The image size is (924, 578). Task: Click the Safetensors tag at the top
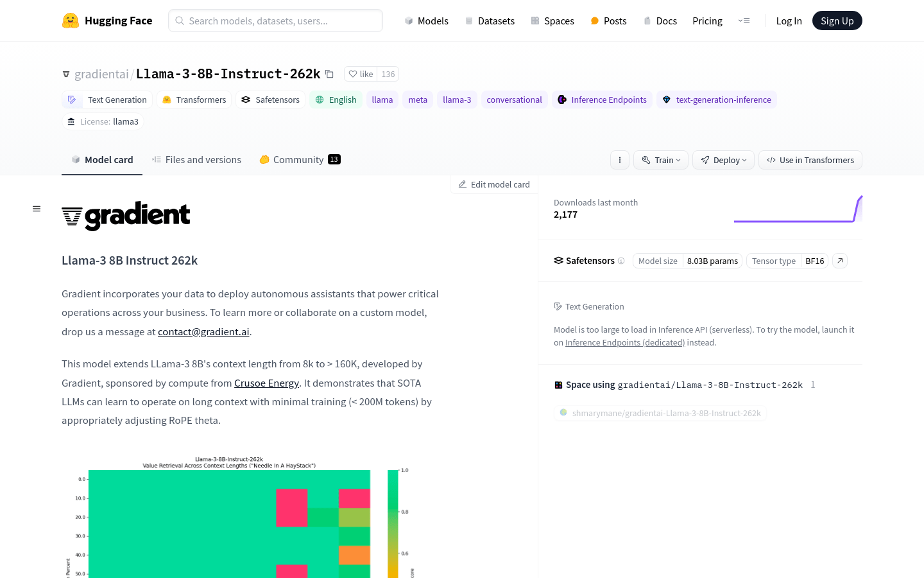[x=270, y=100]
